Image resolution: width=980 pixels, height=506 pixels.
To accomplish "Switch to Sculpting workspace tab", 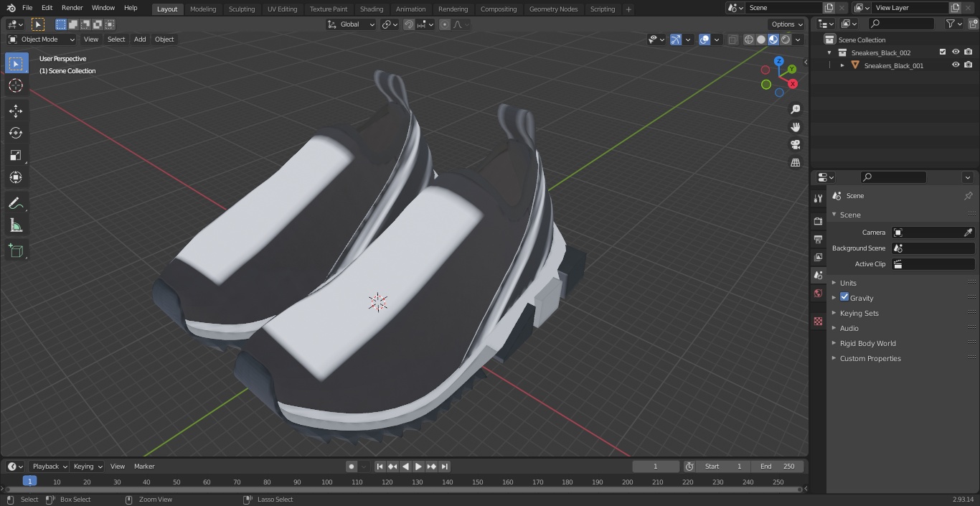I will [x=242, y=9].
